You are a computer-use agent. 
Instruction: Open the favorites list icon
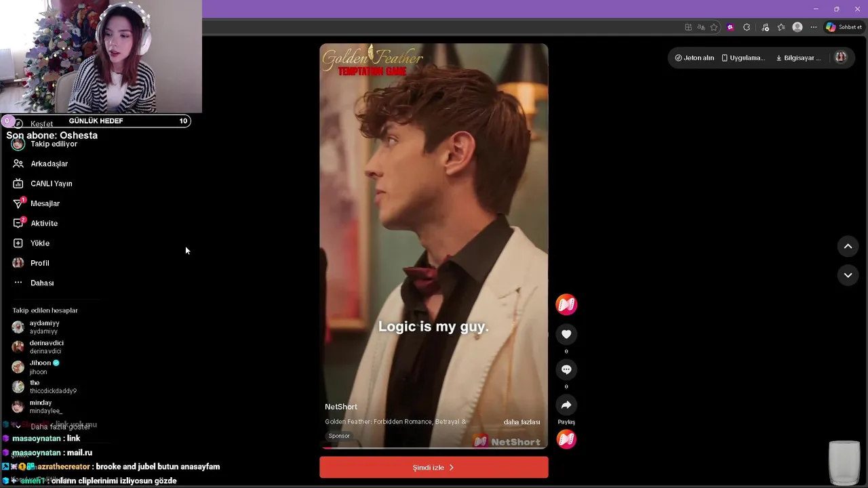click(x=781, y=27)
